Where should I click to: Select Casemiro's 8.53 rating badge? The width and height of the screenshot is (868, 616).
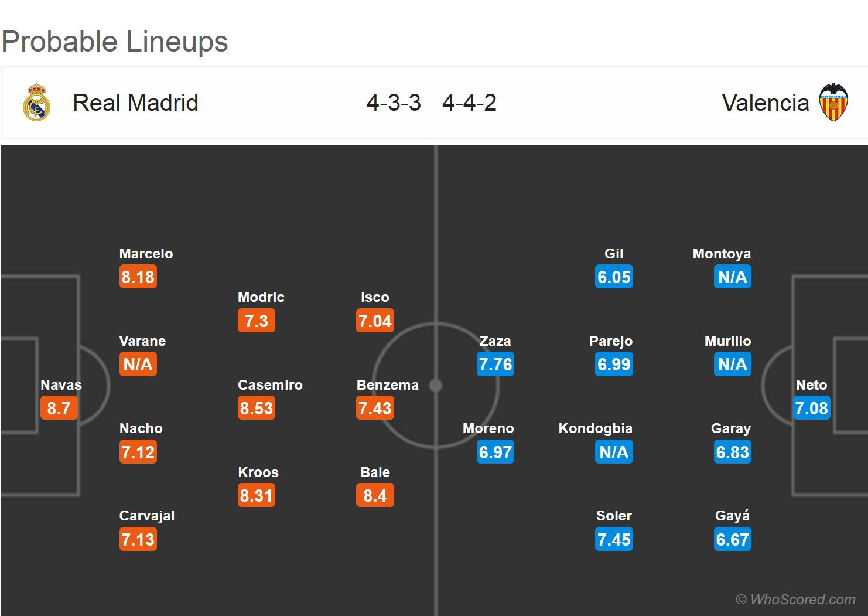point(257,408)
